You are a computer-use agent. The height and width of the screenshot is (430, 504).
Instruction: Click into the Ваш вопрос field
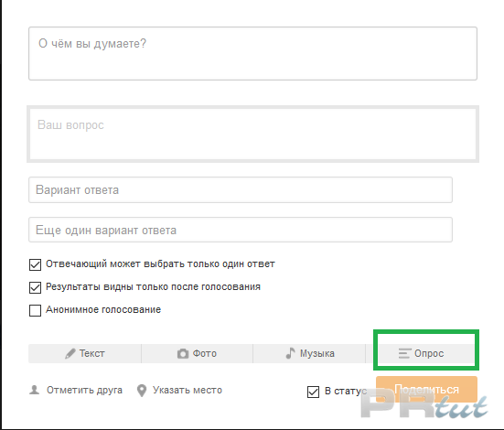(x=252, y=134)
